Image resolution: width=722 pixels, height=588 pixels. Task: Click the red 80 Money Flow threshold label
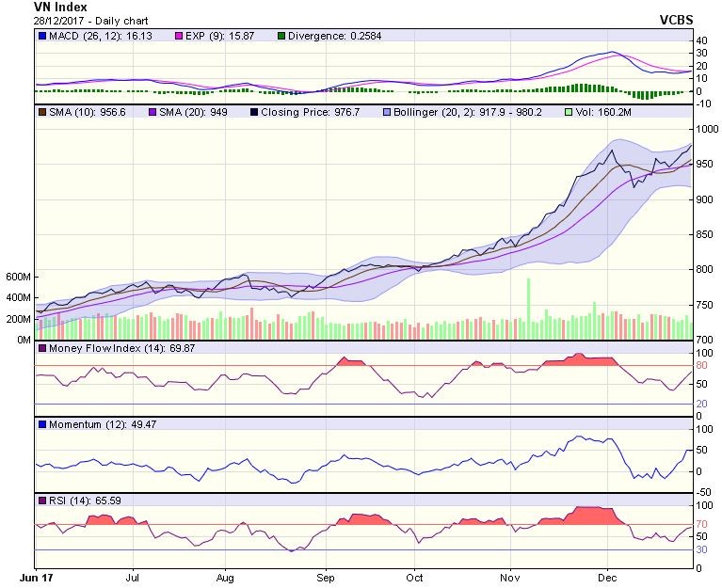coord(702,366)
